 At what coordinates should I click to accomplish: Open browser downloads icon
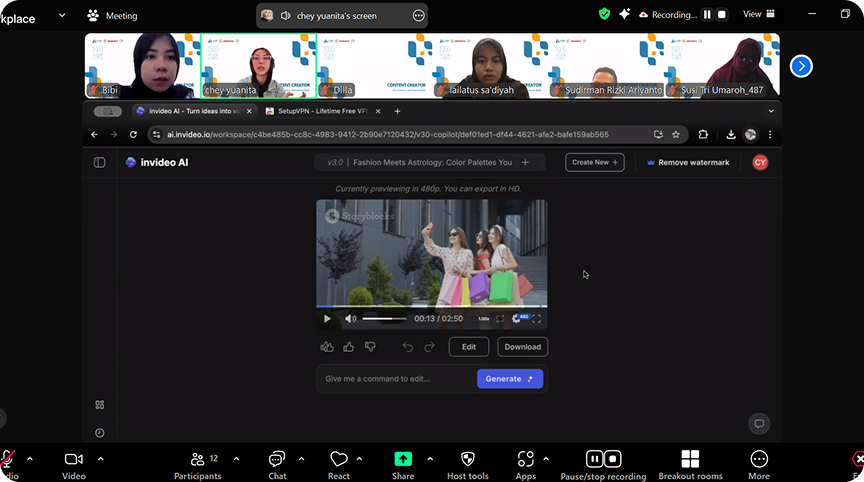click(x=731, y=134)
